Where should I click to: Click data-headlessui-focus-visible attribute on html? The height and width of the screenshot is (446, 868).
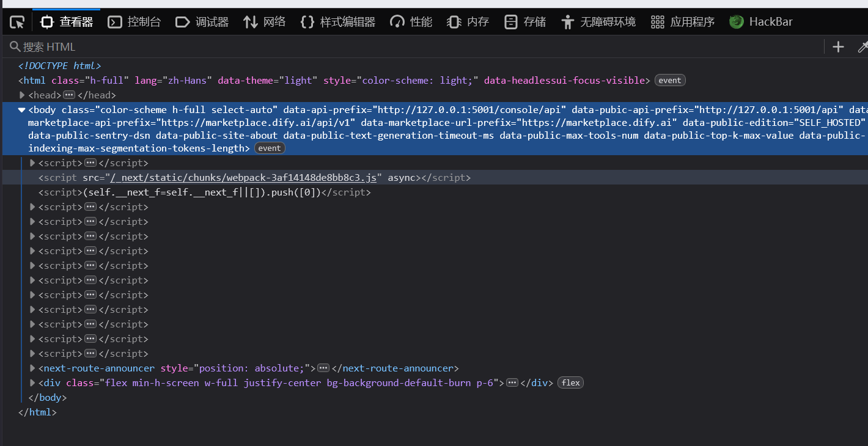(564, 81)
